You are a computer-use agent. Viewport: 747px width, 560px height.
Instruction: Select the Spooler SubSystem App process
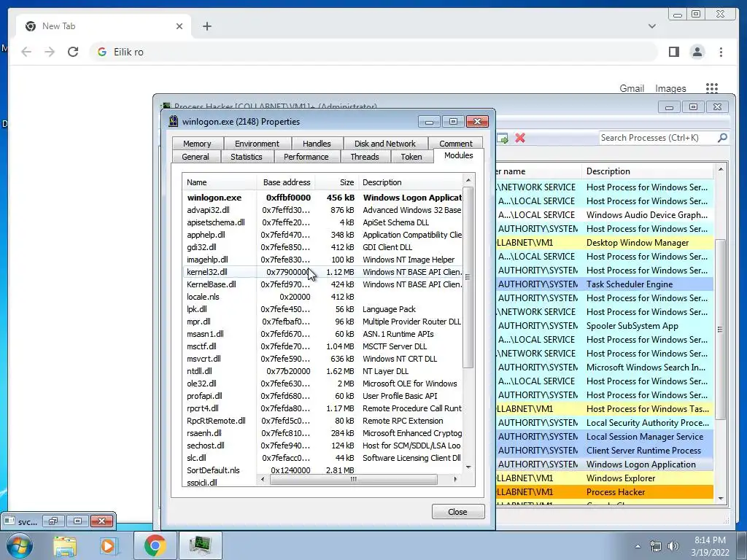(605, 326)
